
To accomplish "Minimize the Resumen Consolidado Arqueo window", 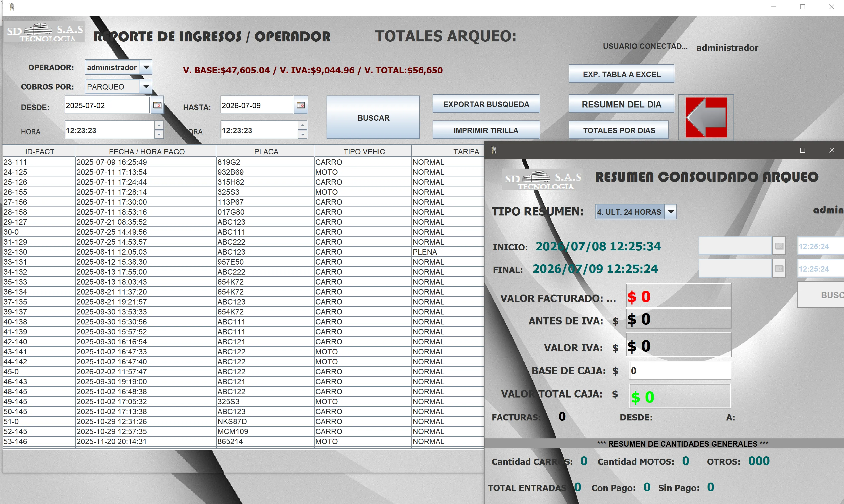I will (774, 150).
